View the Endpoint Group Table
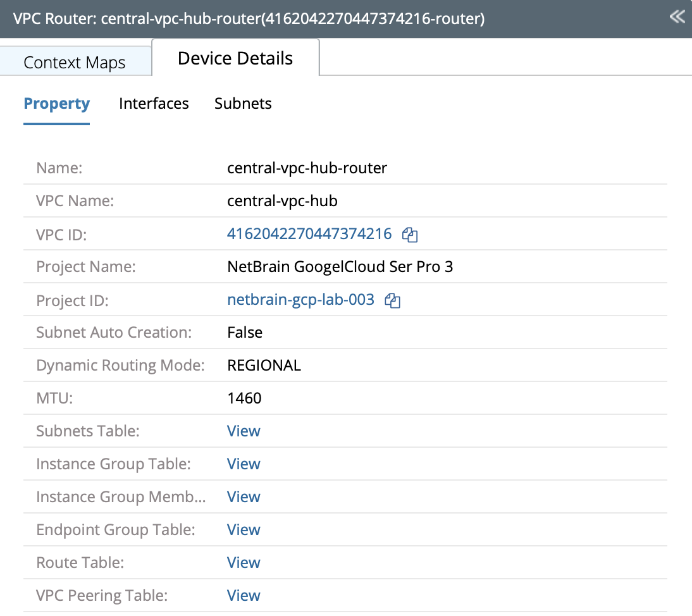 [x=244, y=530]
